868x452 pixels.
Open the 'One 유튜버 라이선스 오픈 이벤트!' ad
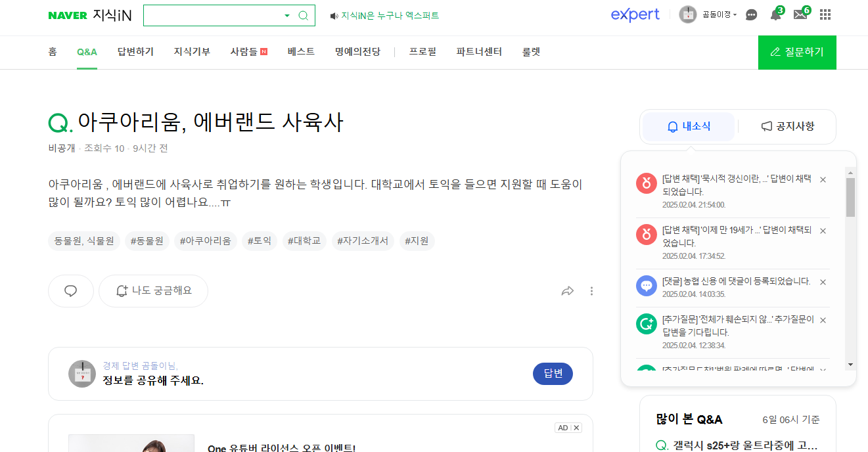(281, 447)
